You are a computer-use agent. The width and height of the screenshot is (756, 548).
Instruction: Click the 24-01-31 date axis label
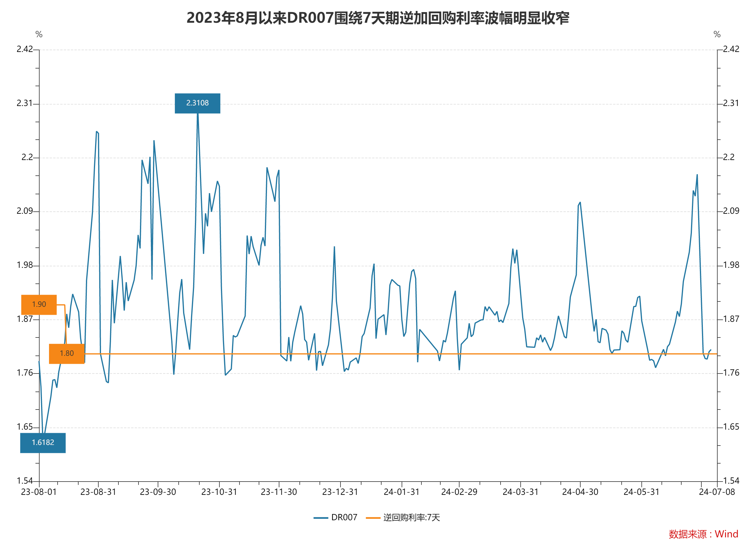(x=402, y=492)
